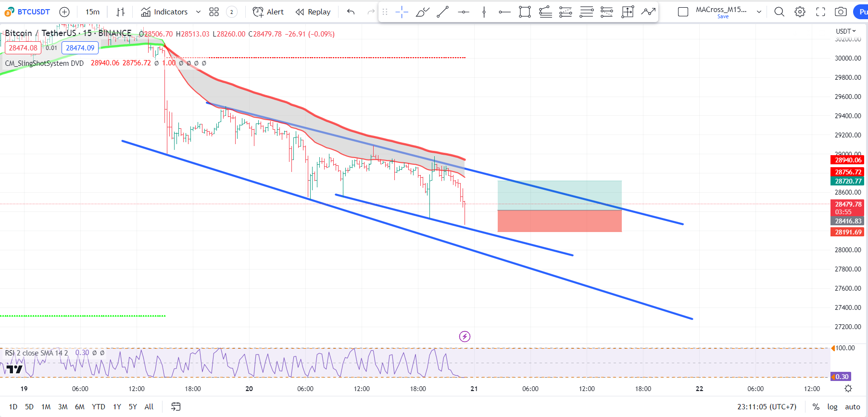Toggle percent scale mode
This screenshot has width=868, height=417.
tap(816, 407)
